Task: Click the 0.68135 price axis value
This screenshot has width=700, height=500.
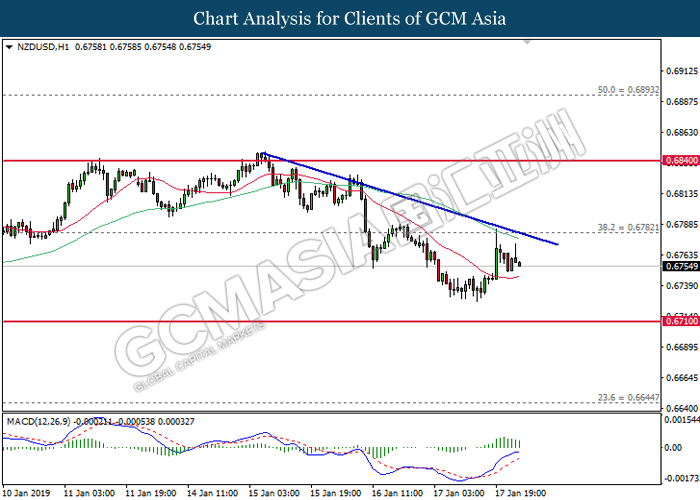Action: 682,194
